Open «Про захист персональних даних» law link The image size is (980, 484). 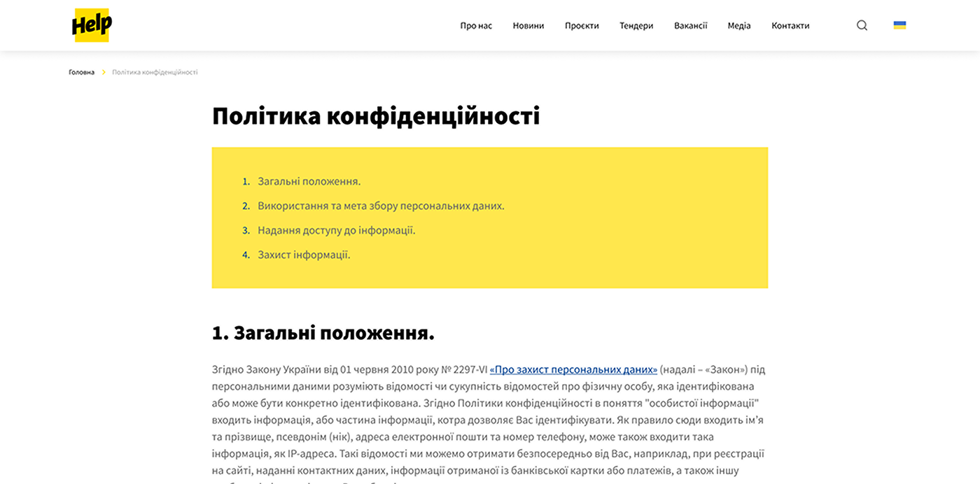click(573, 369)
